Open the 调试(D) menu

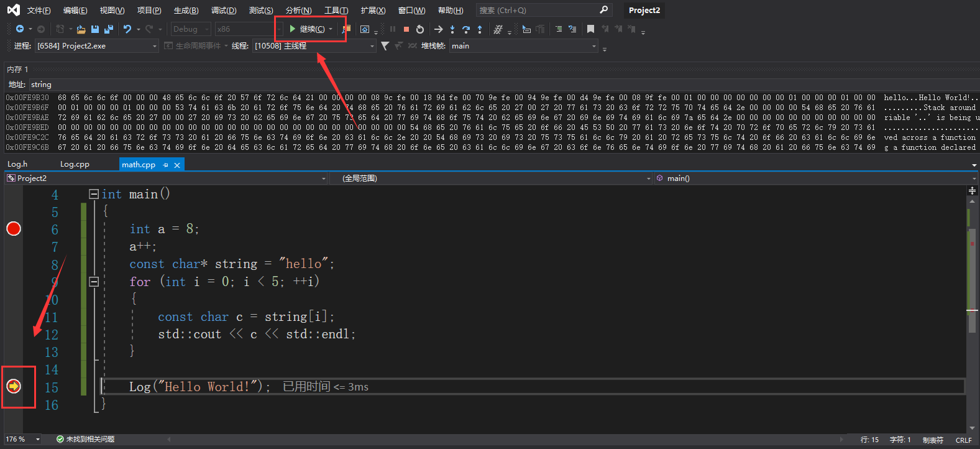[224, 10]
